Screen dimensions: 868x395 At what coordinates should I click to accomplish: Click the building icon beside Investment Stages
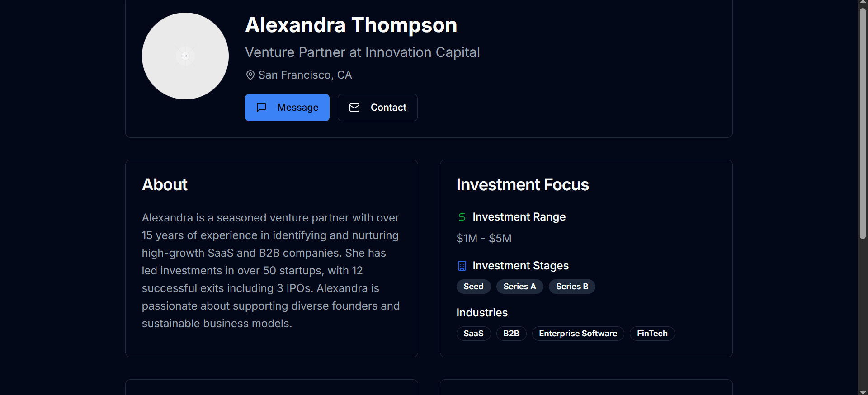[x=462, y=266]
